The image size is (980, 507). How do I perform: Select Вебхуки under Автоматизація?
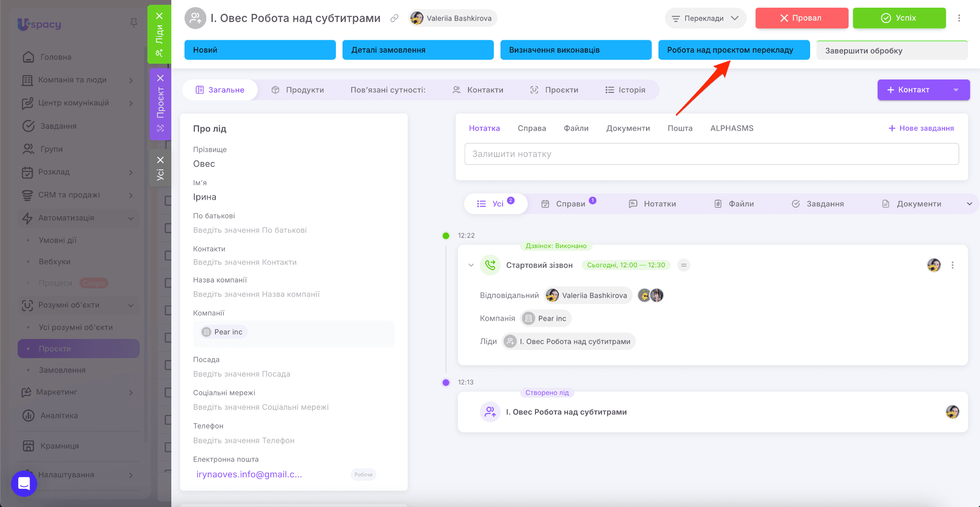point(55,262)
